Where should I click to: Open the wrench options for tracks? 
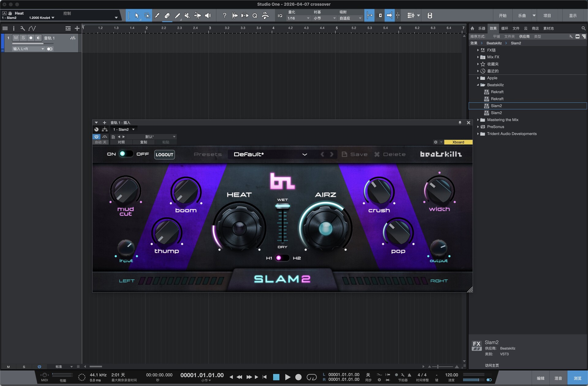point(22,28)
